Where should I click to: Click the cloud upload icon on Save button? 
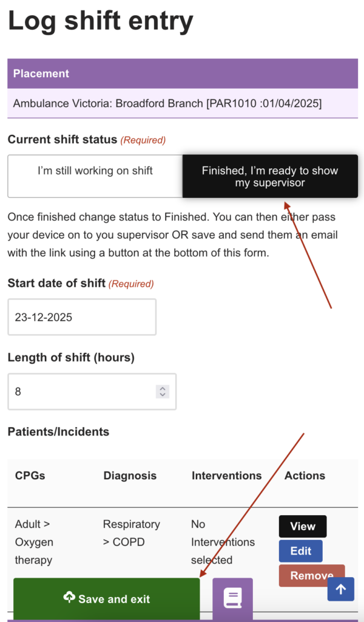69,598
